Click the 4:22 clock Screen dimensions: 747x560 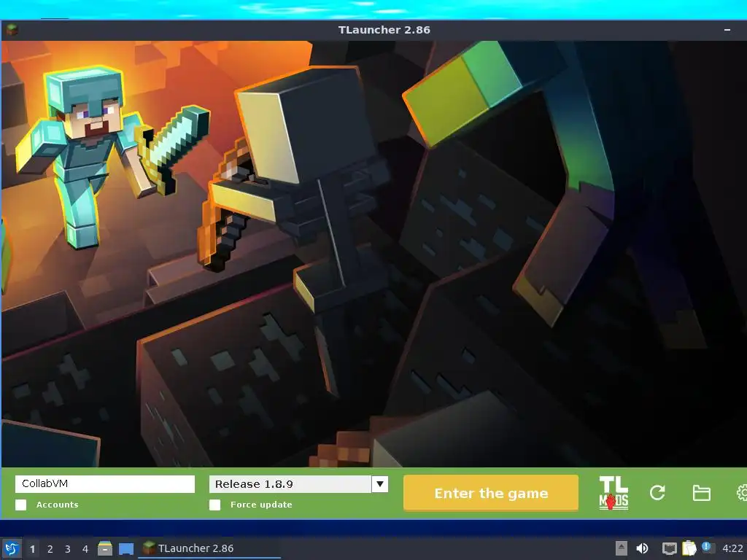pos(732,548)
